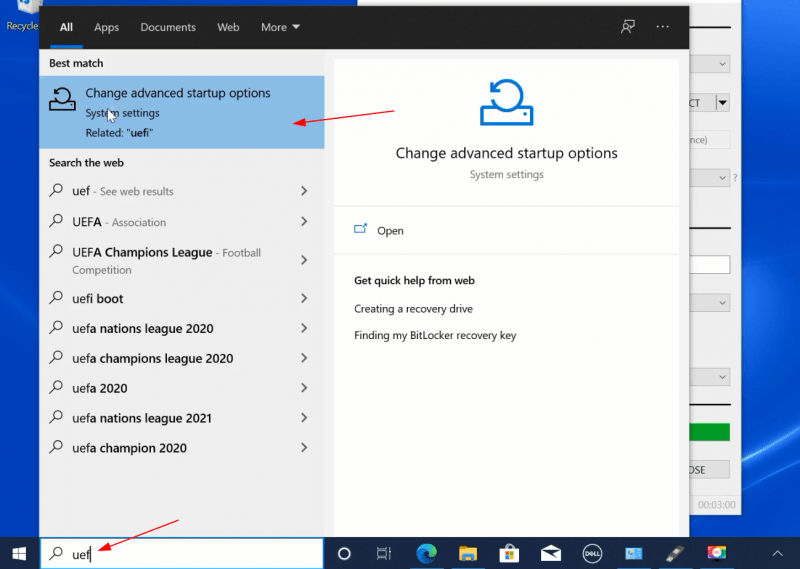Screen dimensions: 800x569
Task: Switch to the Documents search tab
Action: (168, 27)
